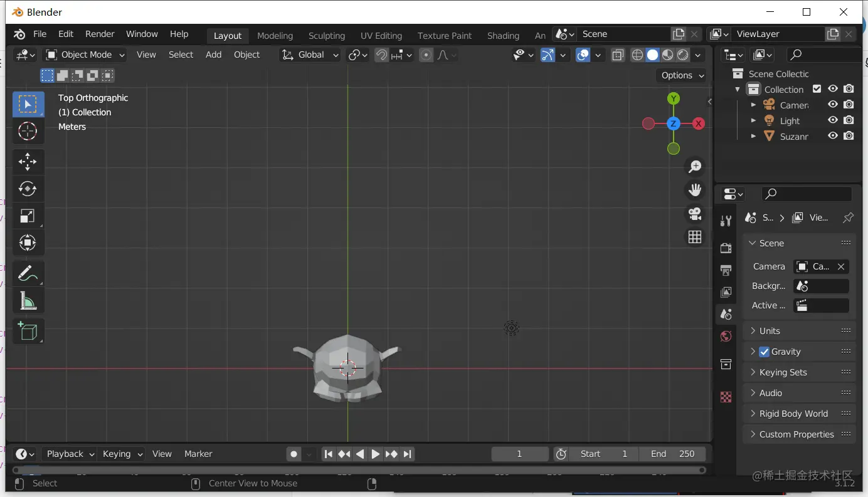The image size is (868, 497).
Task: Open the Keying dropdown
Action: point(122,454)
